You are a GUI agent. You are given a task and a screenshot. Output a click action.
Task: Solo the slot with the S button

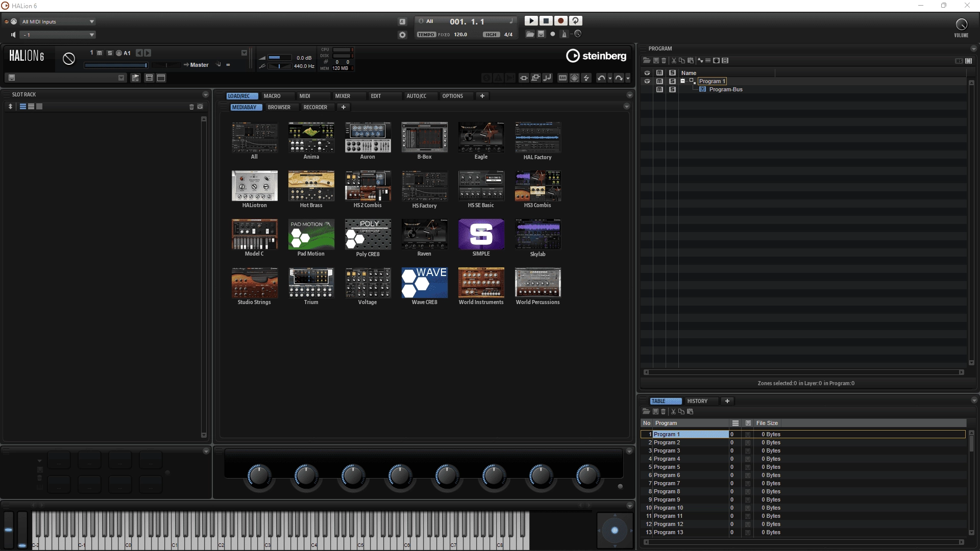coord(109,53)
